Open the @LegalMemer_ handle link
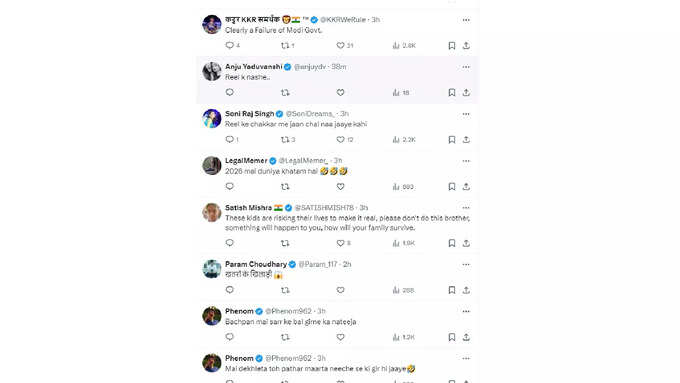The image size is (680, 383). [x=303, y=160]
